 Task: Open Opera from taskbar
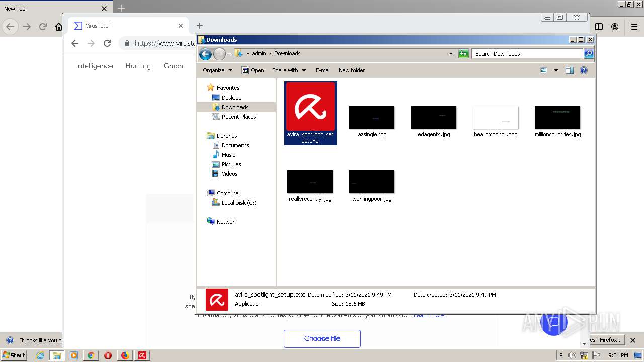[x=108, y=355]
